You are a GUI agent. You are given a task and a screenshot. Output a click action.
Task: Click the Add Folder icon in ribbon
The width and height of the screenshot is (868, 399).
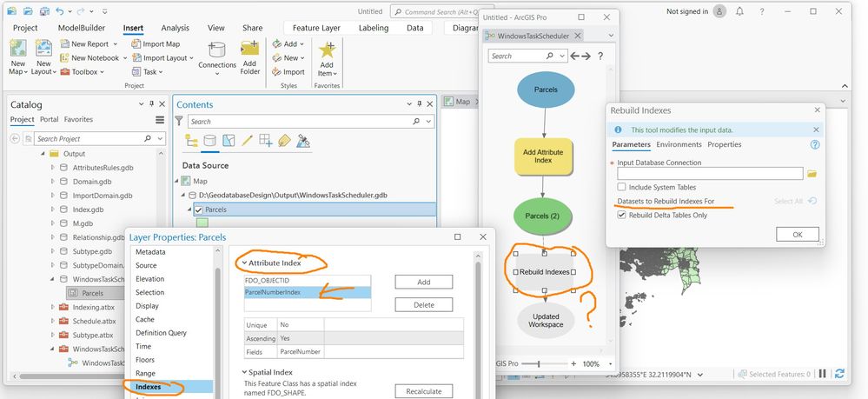[249, 48]
